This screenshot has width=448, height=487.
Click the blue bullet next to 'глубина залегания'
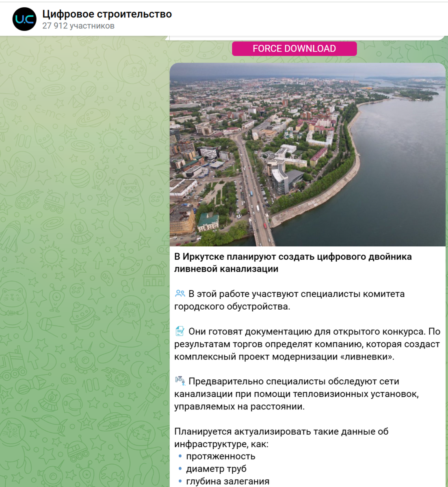coord(180,481)
